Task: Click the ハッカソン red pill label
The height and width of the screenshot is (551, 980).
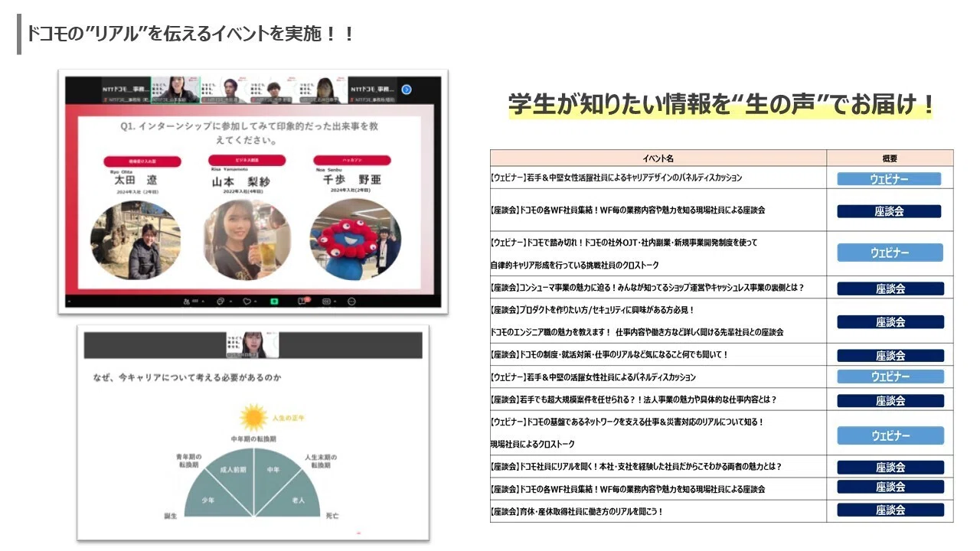Action: tap(352, 161)
